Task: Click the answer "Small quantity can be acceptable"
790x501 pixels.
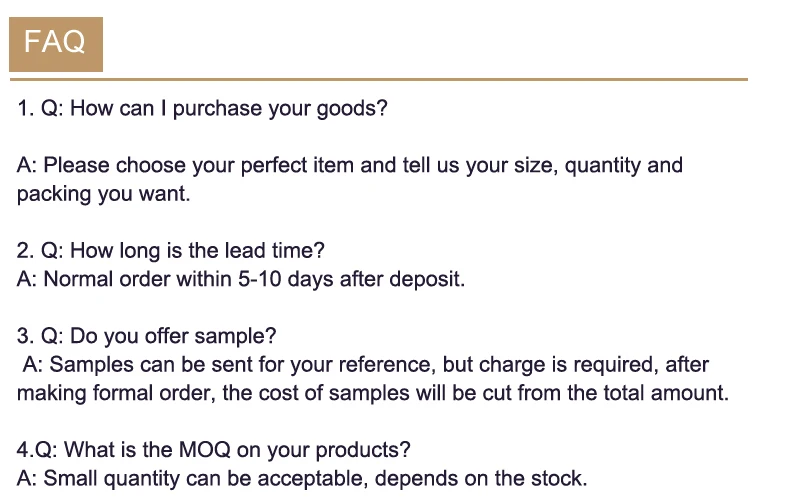Action: pos(302,478)
